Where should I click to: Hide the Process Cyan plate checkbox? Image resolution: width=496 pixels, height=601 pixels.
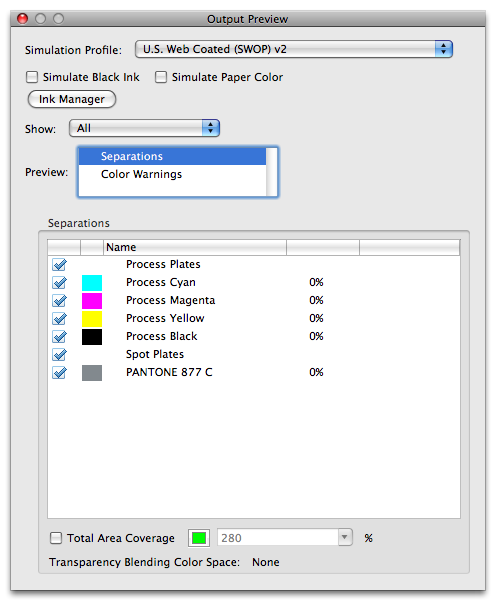[x=59, y=282]
